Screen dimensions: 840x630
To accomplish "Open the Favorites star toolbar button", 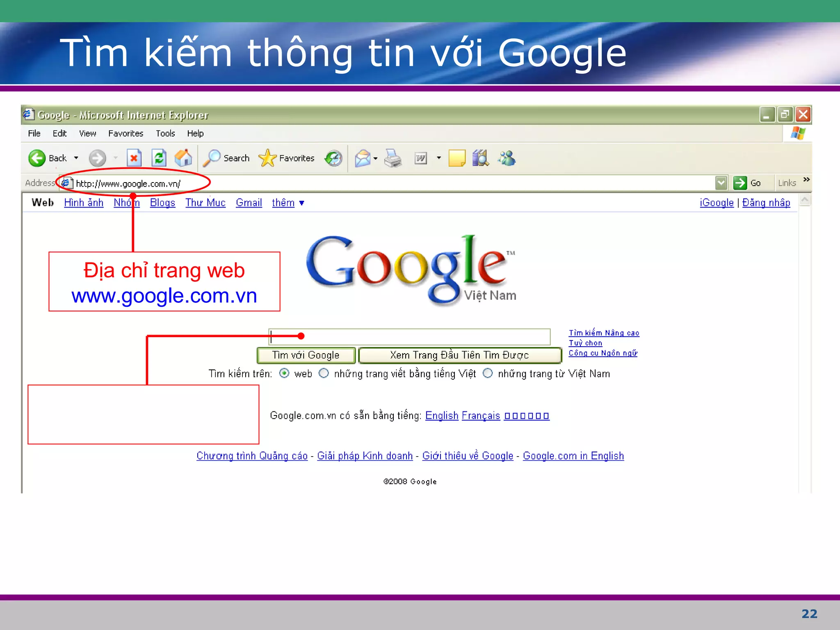I will (286, 158).
